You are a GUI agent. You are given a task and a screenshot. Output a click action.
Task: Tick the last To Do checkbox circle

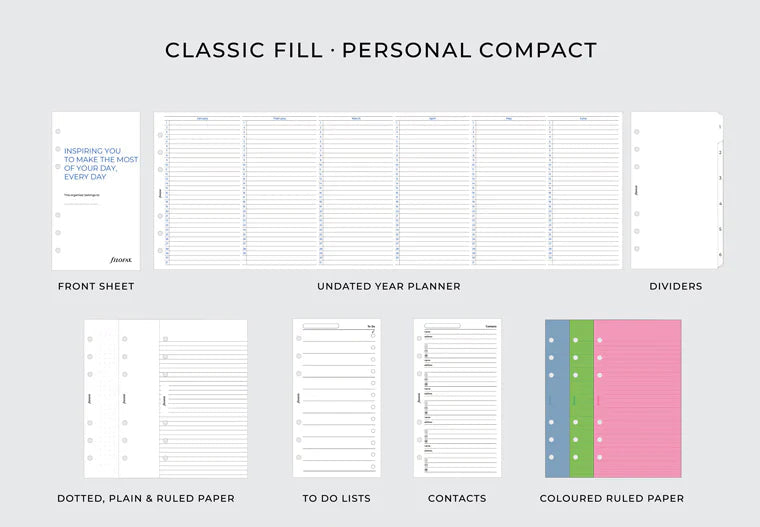[373, 466]
